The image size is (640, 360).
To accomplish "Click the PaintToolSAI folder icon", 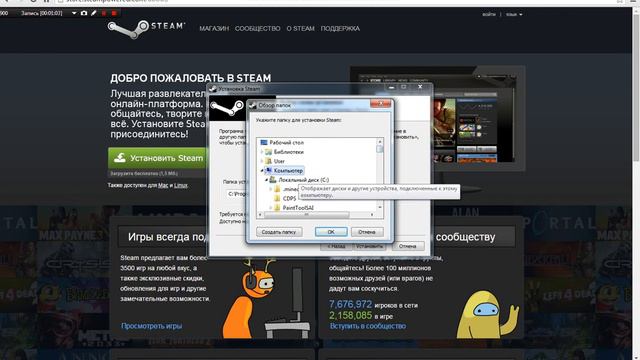I will (x=278, y=208).
